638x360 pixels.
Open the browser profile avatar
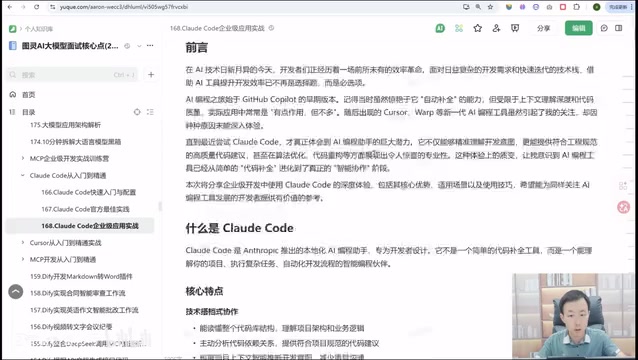596,7
